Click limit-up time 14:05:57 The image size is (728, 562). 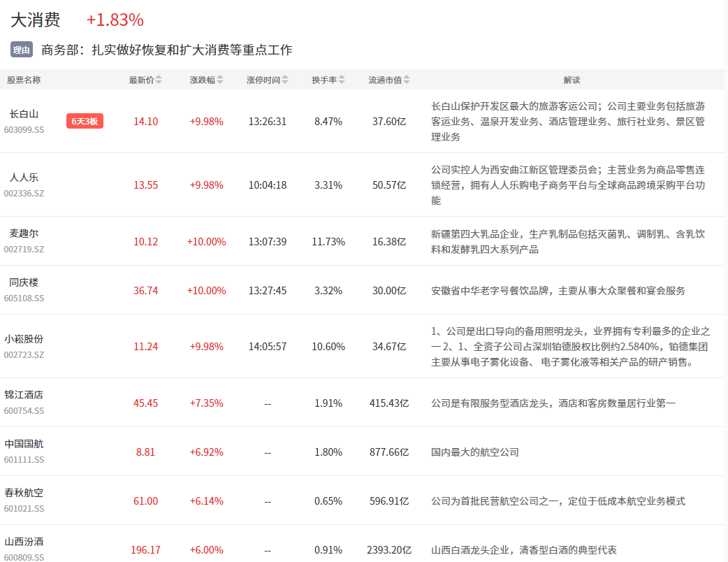(x=268, y=347)
